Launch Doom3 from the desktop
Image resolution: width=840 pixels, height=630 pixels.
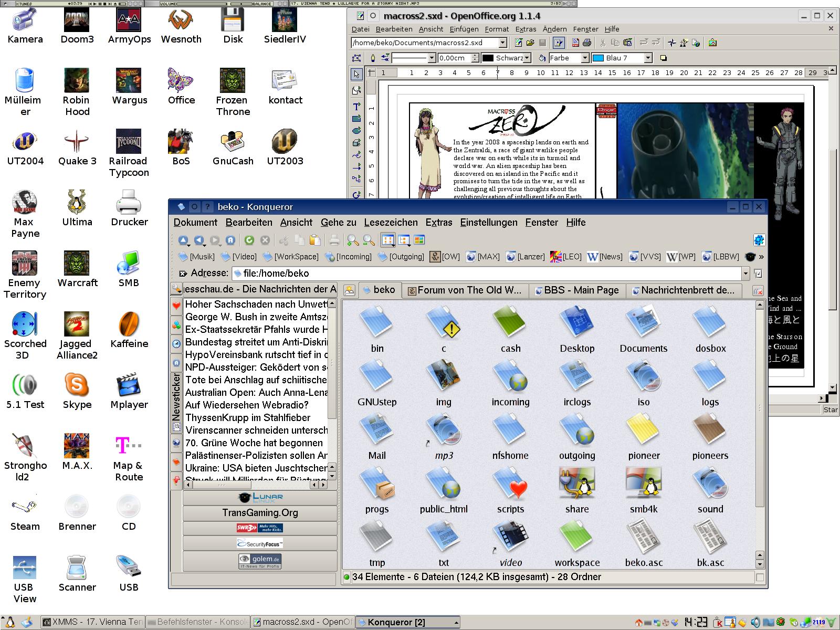click(77, 26)
